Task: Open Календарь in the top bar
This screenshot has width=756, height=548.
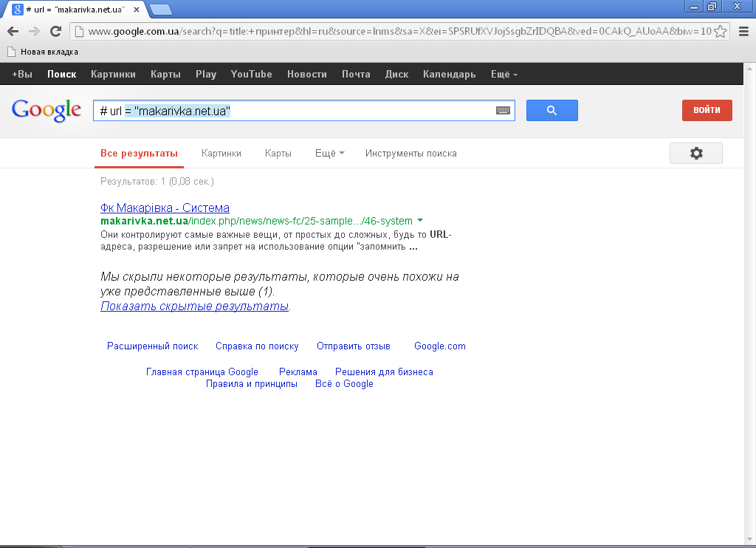Action: [450, 75]
